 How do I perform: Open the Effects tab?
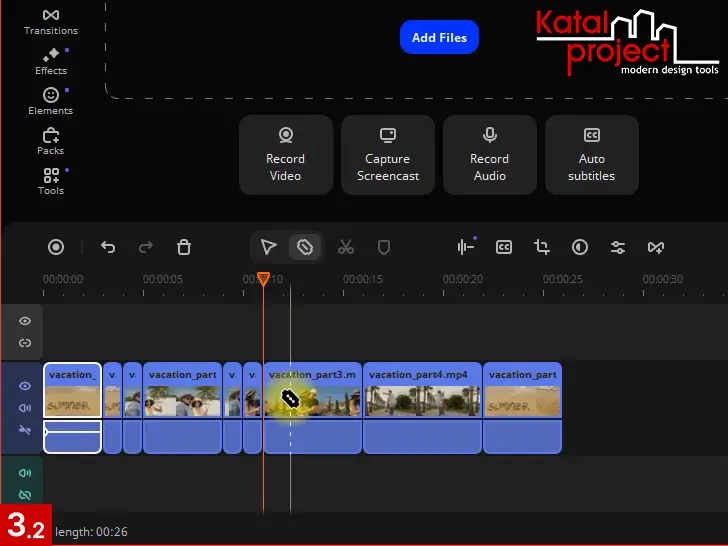(x=51, y=61)
